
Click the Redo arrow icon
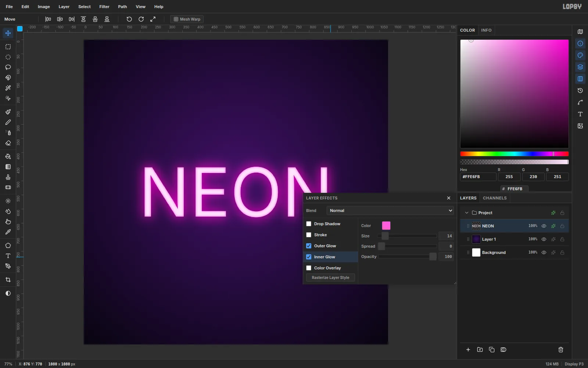(x=141, y=19)
